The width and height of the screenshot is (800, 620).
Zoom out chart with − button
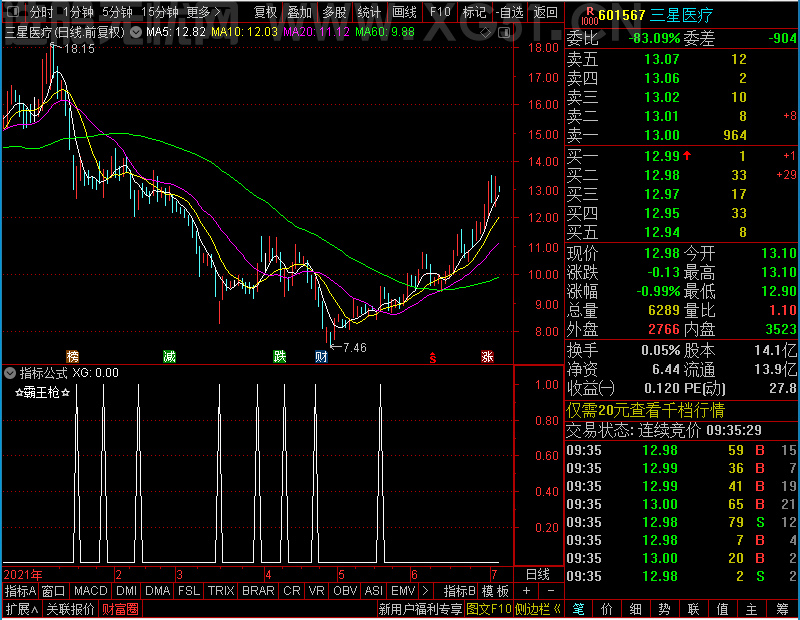[x=551, y=591]
